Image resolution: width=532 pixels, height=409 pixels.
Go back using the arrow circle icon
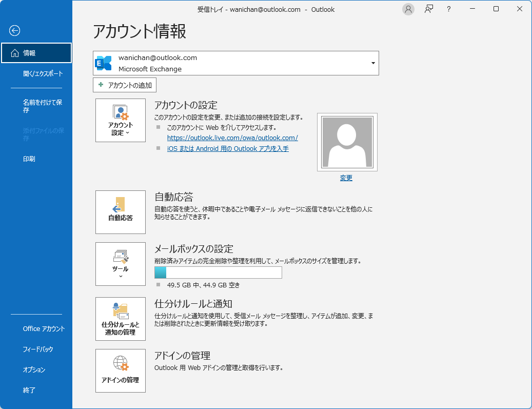point(14,31)
